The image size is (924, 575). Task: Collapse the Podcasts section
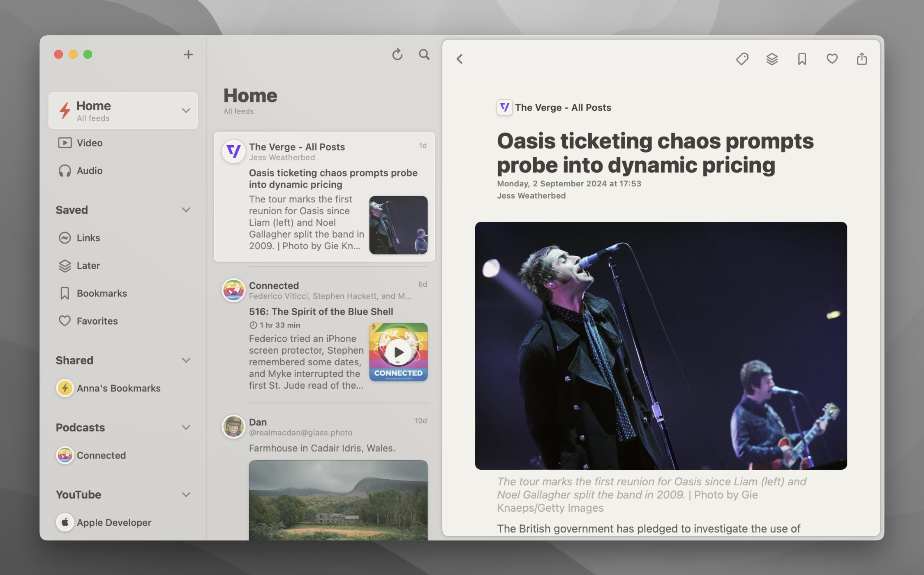(x=186, y=427)
